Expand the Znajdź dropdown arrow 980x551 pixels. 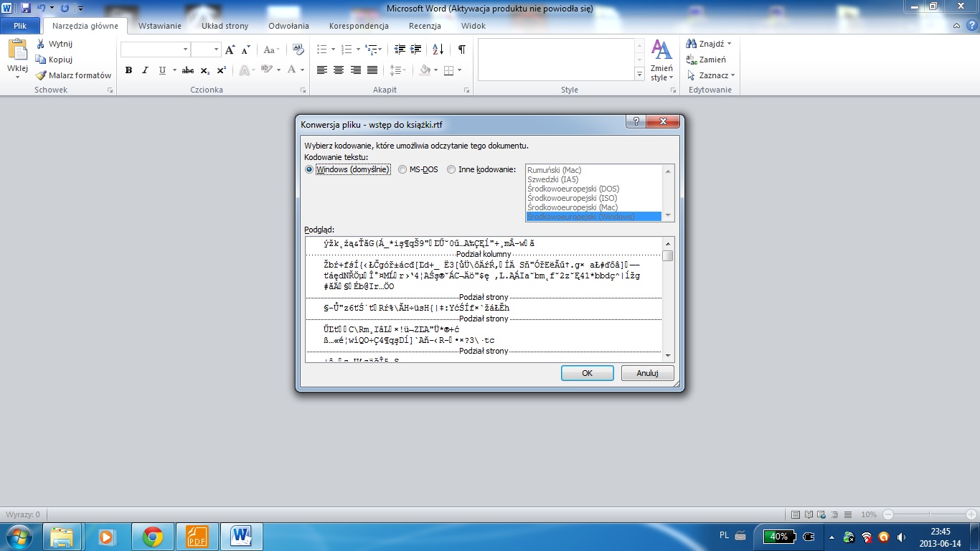730,44
